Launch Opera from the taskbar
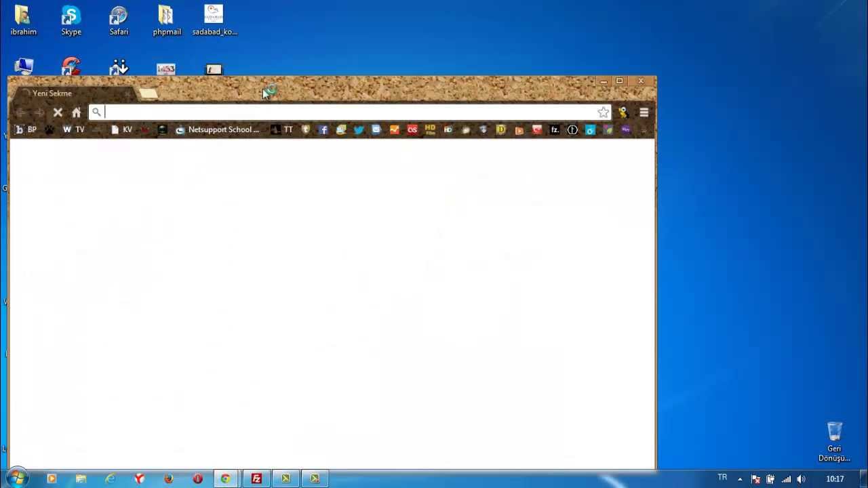The width and height of the screenshot is (868, 488). 197,479
